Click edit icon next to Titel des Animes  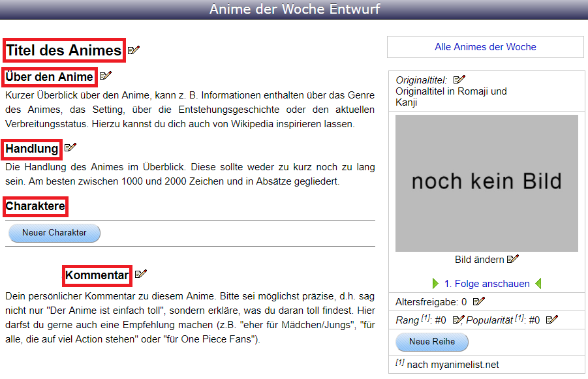click(x=134, y=50)
